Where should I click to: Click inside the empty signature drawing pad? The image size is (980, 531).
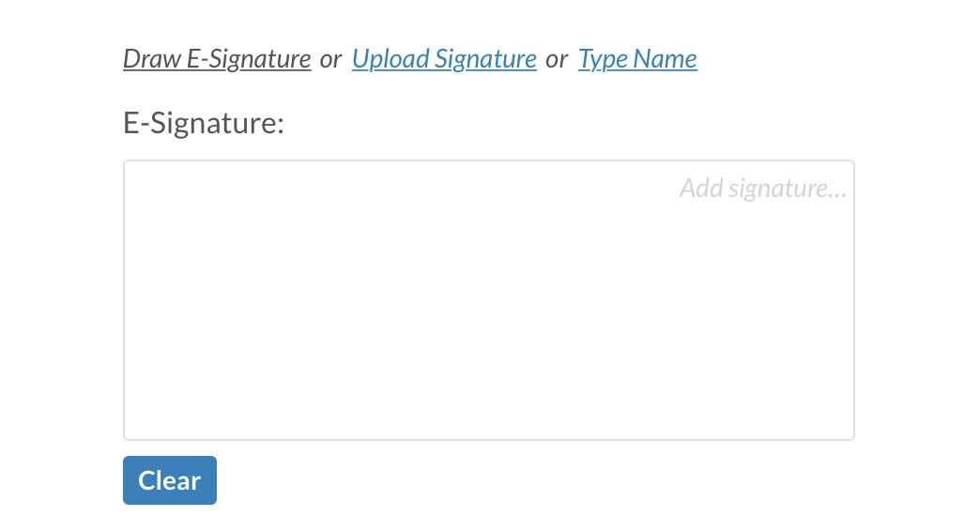pyautogui.click(x=489, y=300)
